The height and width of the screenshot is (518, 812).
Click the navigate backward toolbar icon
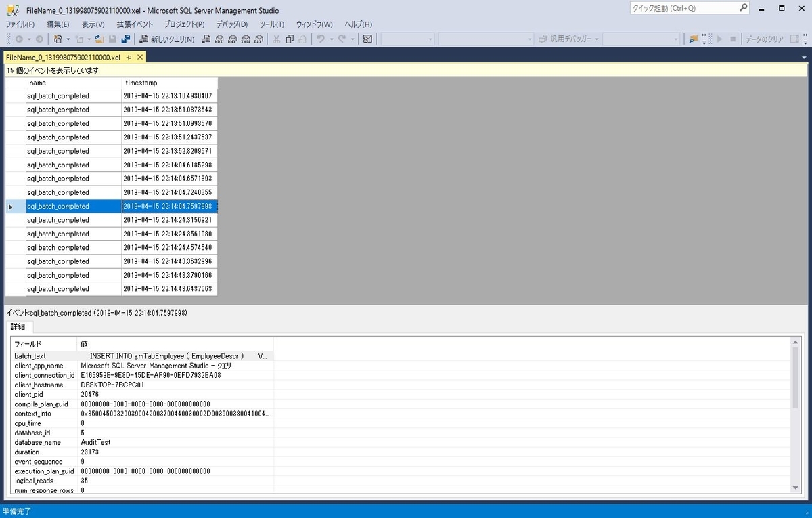pos(19,39)
